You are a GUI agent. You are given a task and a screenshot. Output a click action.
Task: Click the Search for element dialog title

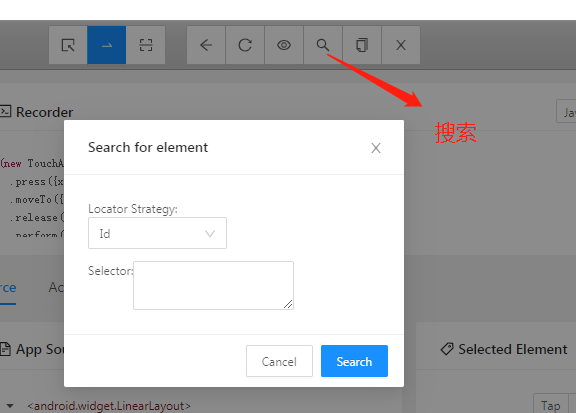(x=148, y=147)
